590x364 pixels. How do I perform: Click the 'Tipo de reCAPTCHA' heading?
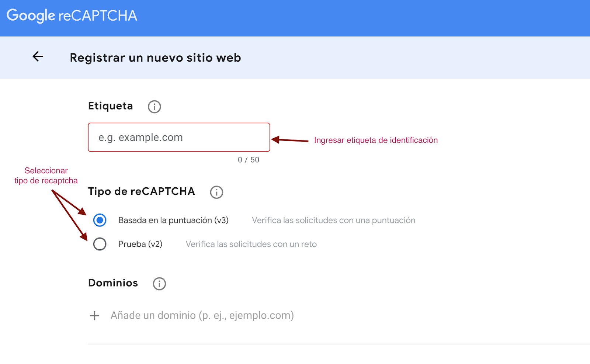(x=141, y=191)
